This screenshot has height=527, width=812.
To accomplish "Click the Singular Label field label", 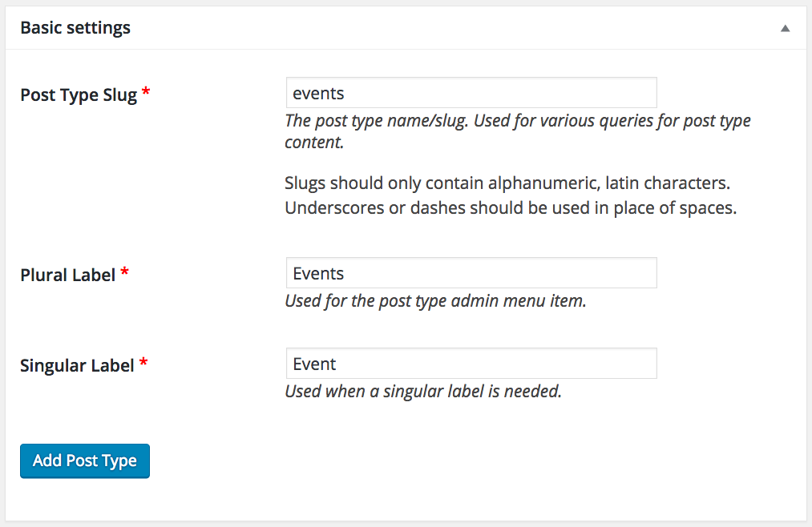I will click(x=79, y=365).
